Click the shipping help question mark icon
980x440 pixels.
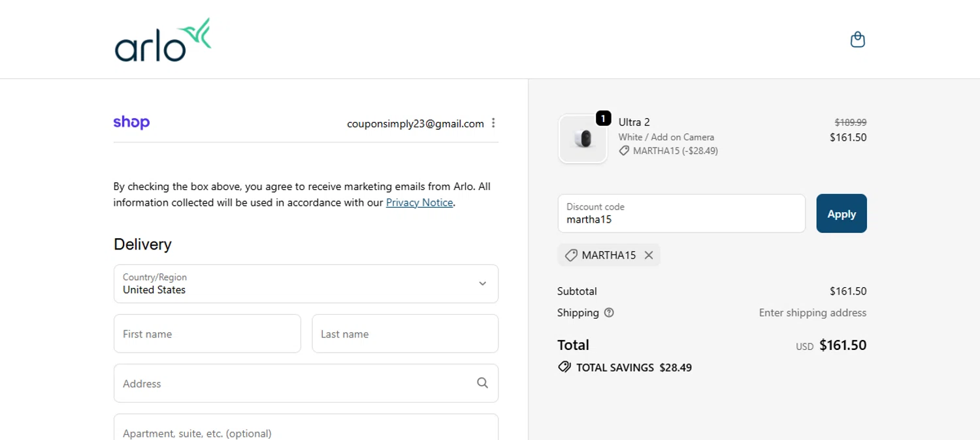click(x=609, y=313)
